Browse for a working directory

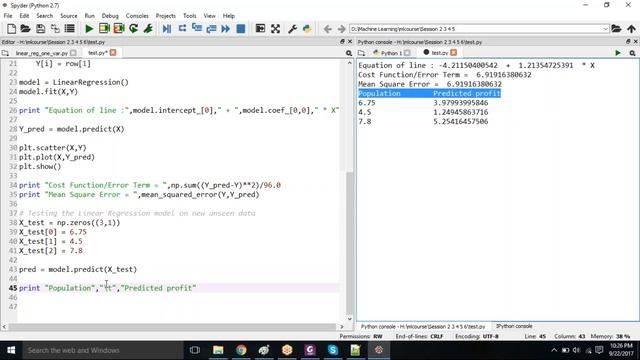(x=616, y=29)
